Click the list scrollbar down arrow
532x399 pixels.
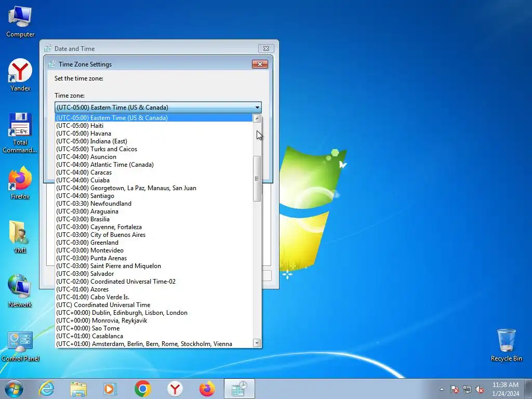click(x=257, y=343)
